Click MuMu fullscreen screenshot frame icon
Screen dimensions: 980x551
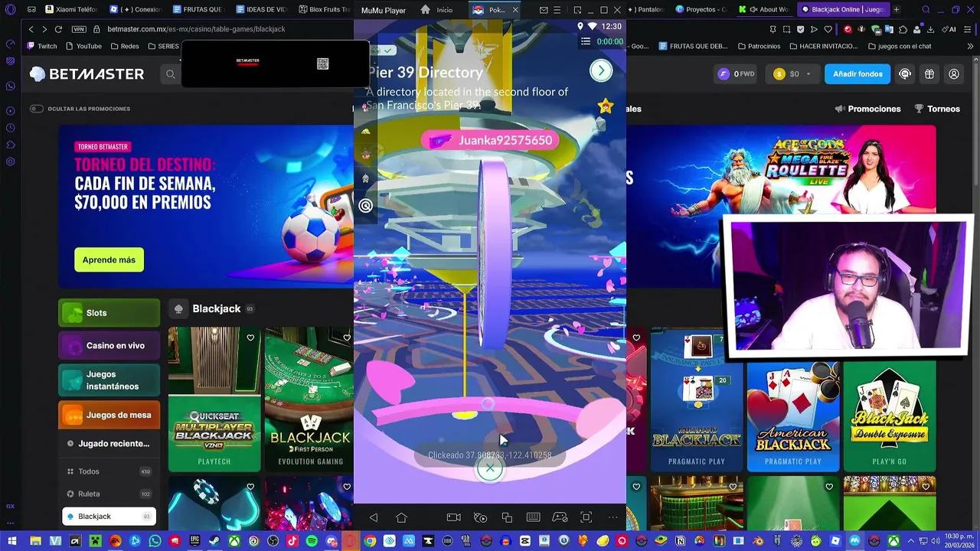tap(586, 518)
